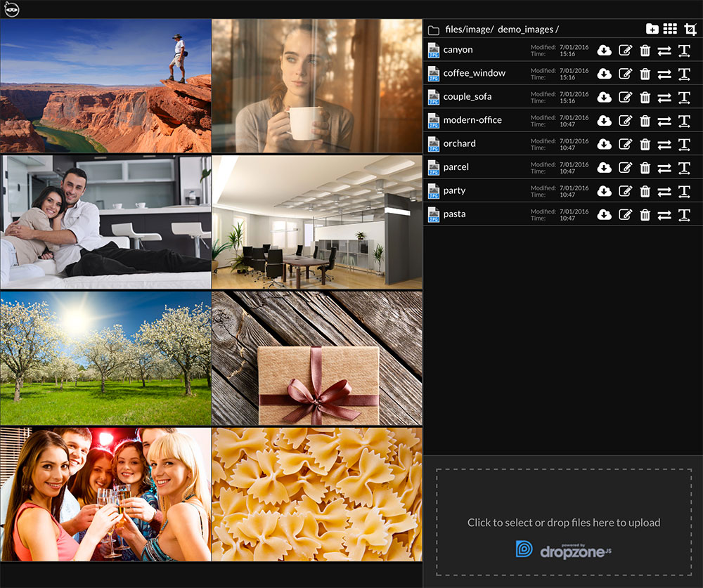Select the modern-office file name
This screenshot has height=588, width=703.
pos(472,120)
